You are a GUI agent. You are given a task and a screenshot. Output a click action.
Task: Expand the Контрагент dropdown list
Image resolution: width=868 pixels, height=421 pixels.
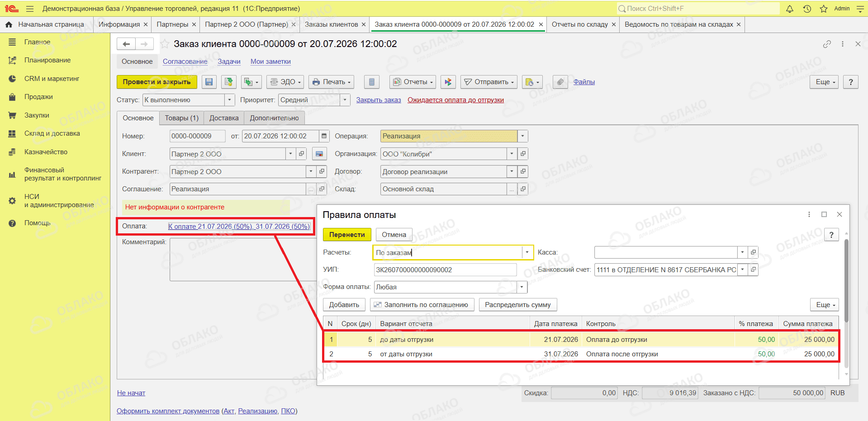(x=311, y=171)
